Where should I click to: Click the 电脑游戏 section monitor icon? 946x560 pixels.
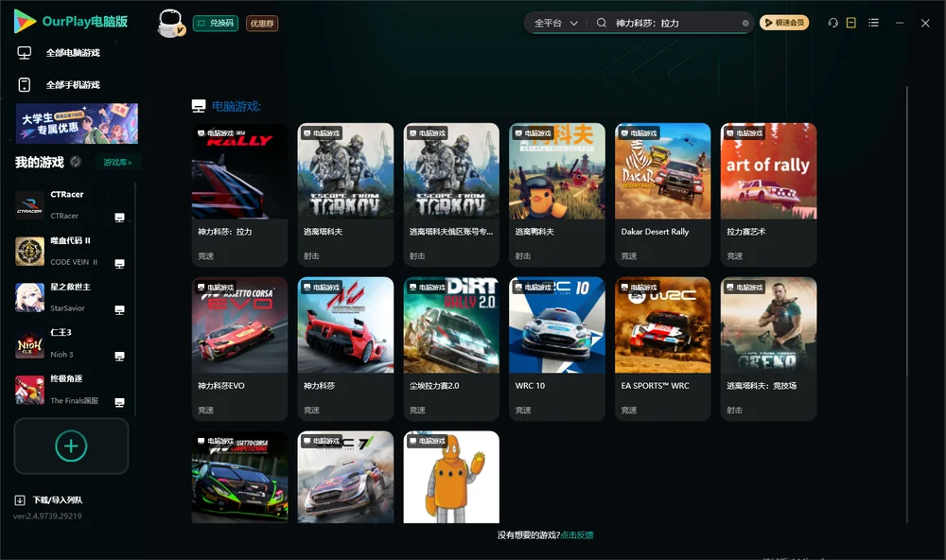point(199,106)
